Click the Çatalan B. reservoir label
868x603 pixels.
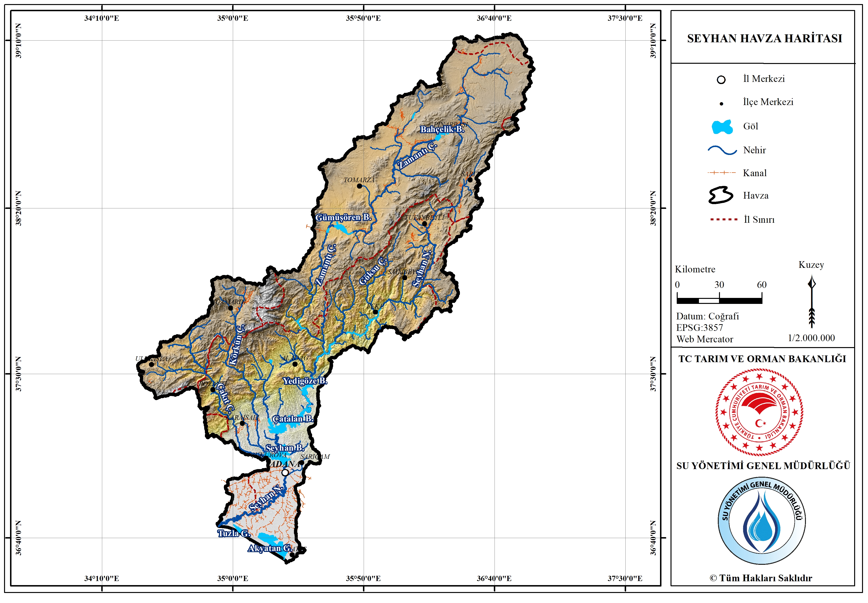point(293,419)
